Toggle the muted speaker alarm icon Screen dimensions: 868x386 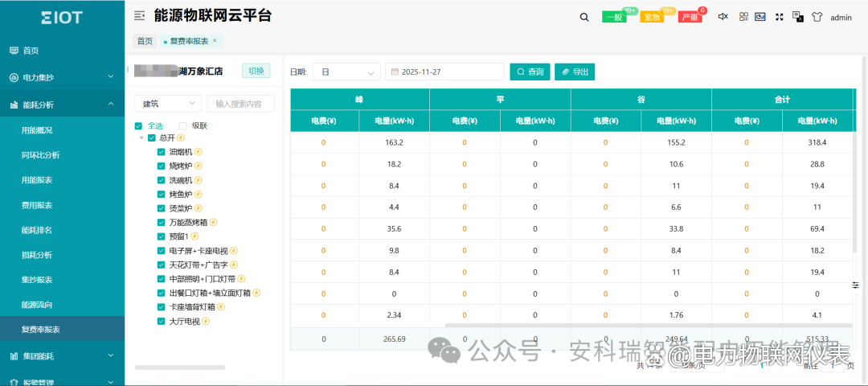pos(723,17)
